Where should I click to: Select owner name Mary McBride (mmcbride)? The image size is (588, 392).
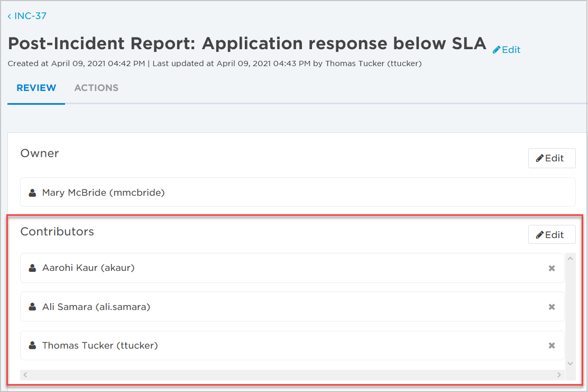104,193
